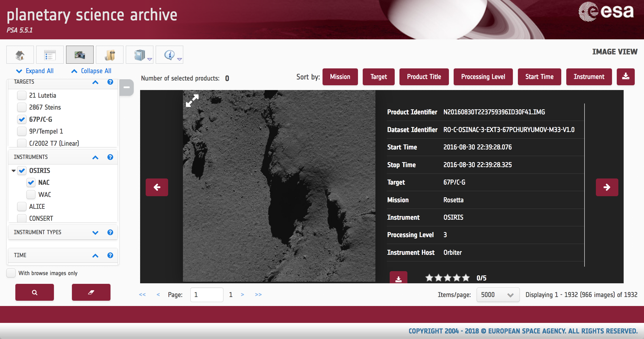The height and width of the screenshot is (339, 644).
Task: Click the eraser clear filters button
Action: [x=91, y=292]
